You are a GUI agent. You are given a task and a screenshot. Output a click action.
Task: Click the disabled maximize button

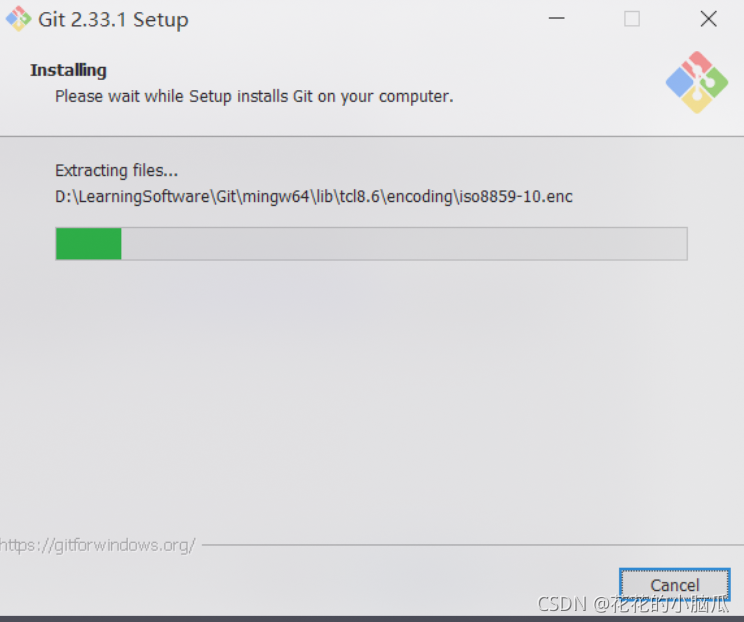click(632, 19)
